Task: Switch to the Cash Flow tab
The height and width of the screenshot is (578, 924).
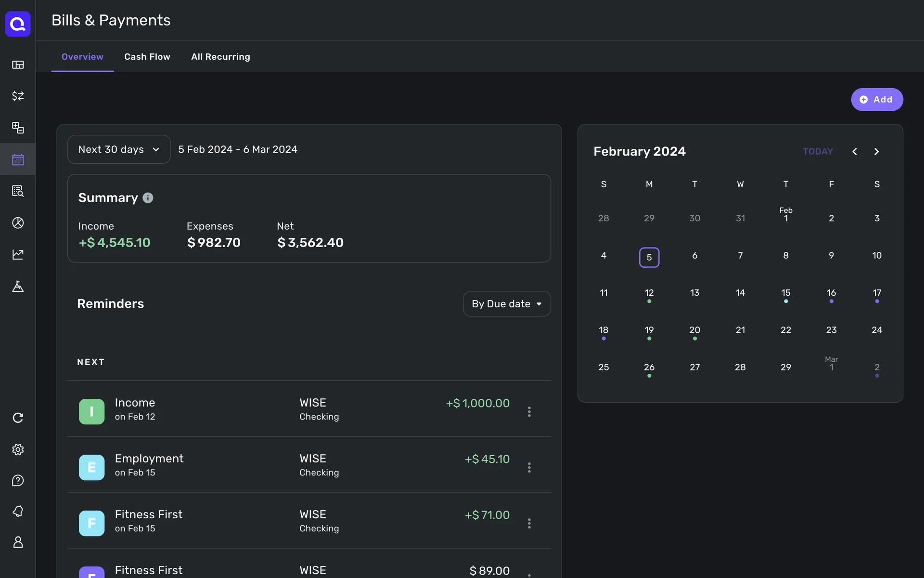Action: click(147, 57)
